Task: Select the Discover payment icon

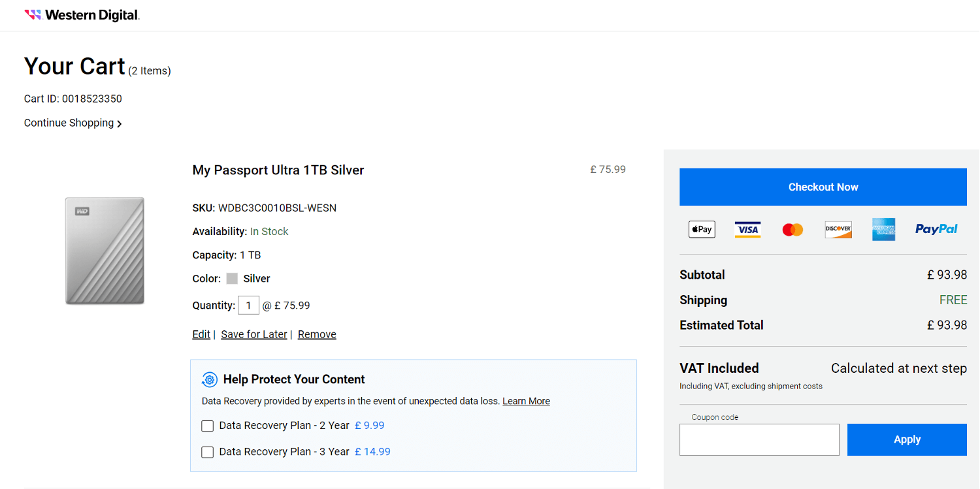Action: (x=838, y=229)
